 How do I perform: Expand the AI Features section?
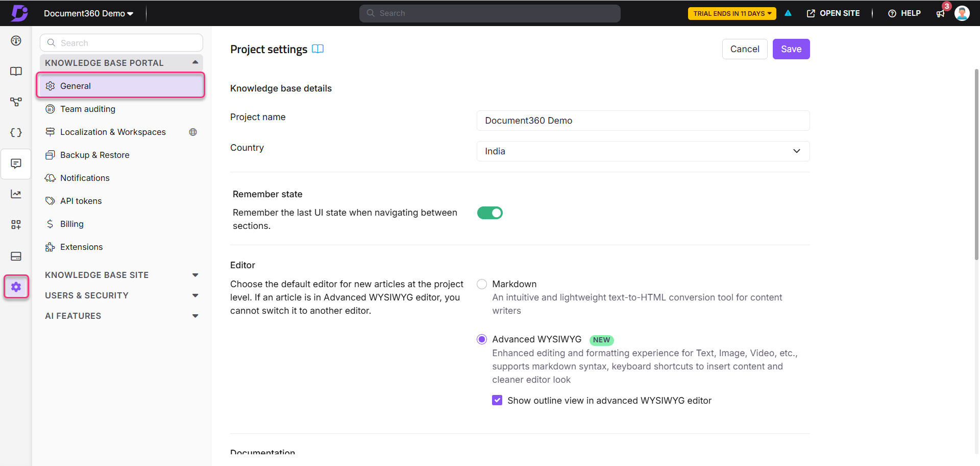(x=121, y=316)
